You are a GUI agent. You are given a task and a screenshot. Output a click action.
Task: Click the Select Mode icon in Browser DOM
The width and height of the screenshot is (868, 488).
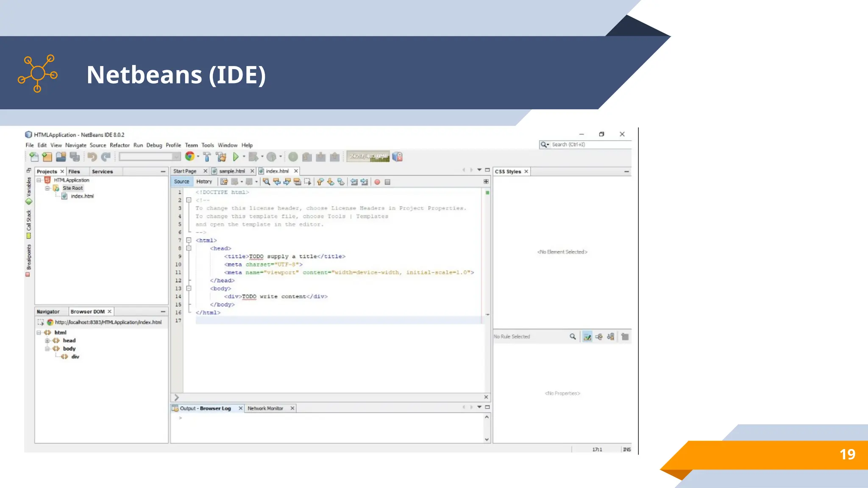pyautogui.click(x=41, y=322)
